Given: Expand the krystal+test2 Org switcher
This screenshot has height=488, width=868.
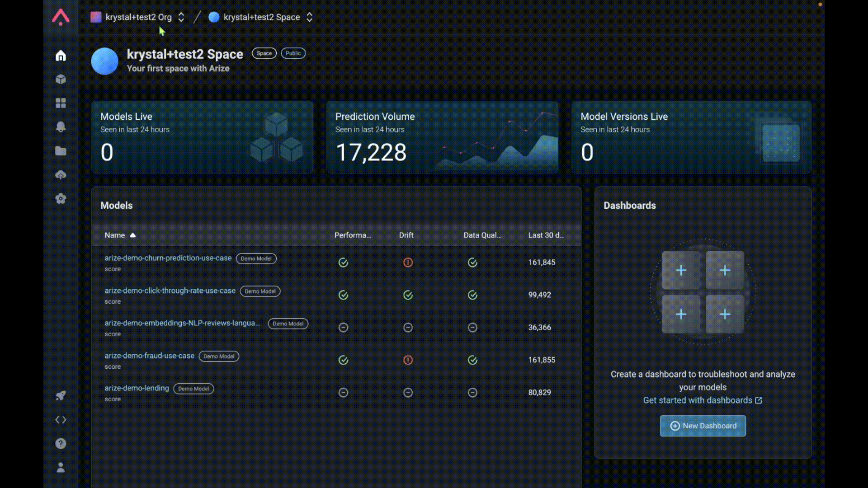Looking at the screenshot, I should [x=138, y=17].
